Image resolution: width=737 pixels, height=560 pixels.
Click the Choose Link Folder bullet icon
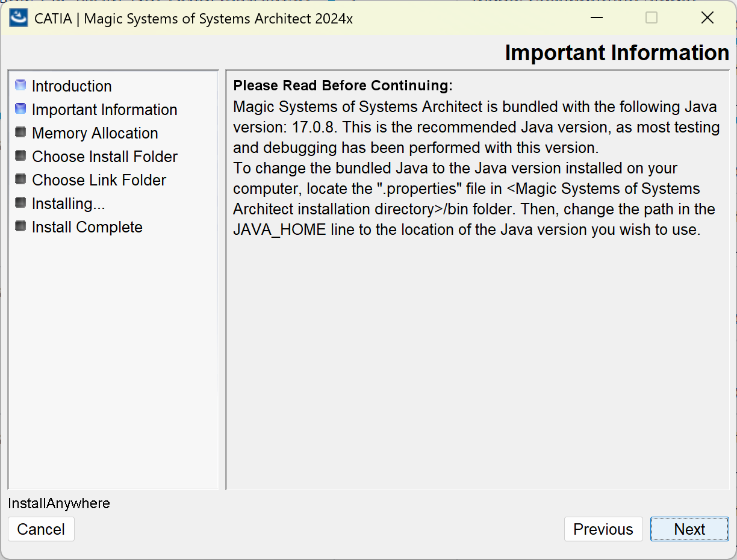pos(21,179)
